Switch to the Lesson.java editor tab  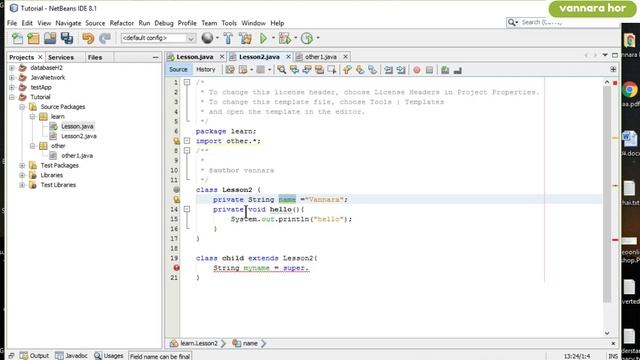[x=195, y=57]
